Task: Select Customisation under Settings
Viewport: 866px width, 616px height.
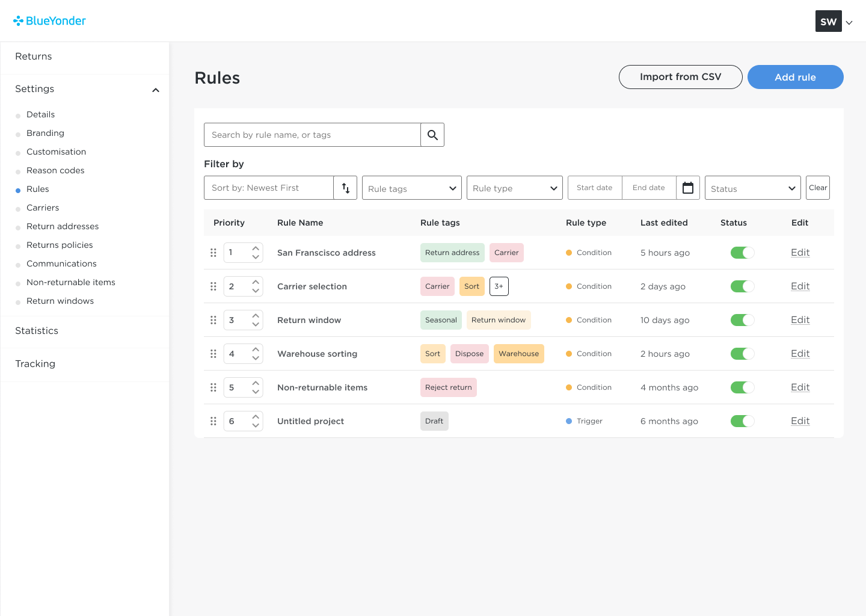Action: tap(57, 152)
